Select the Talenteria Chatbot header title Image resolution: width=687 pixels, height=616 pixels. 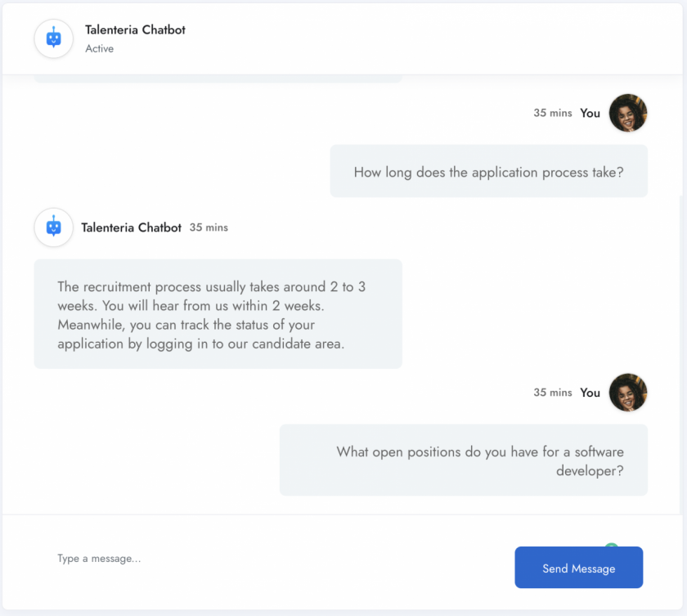[135, 29]
